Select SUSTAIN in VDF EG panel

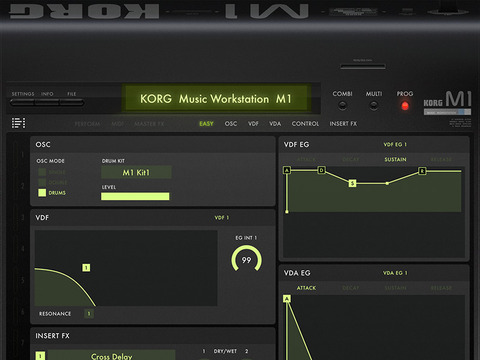pos(395,160)
